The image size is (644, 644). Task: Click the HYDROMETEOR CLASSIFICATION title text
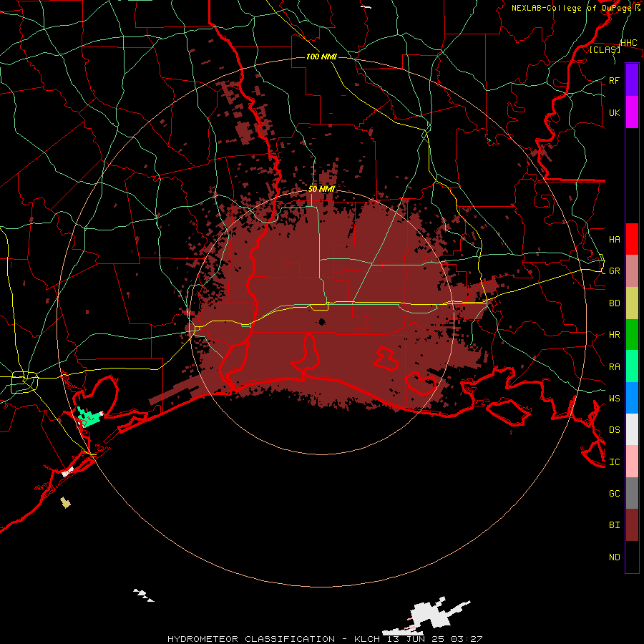251,639
